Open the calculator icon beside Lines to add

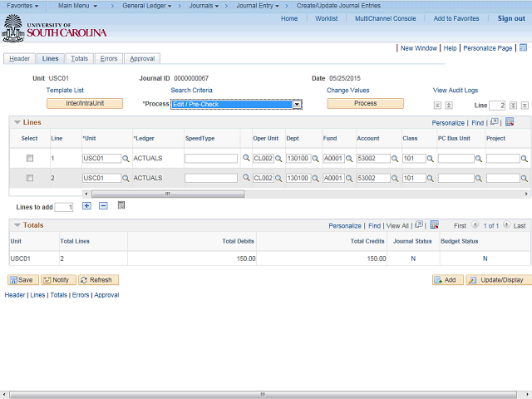click(x=121, y=205)
